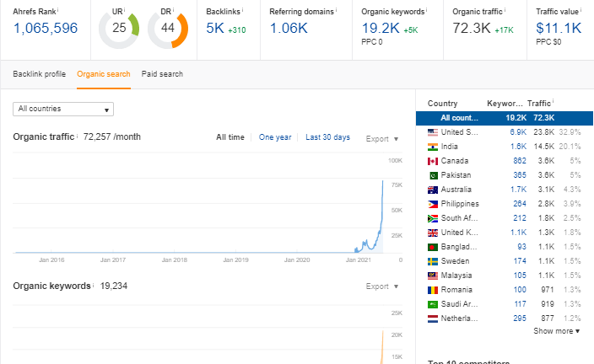Open Export menu for organic traffic chart
Image resolution: width=594 pixels, height=364 pixels.
point(382,139)
